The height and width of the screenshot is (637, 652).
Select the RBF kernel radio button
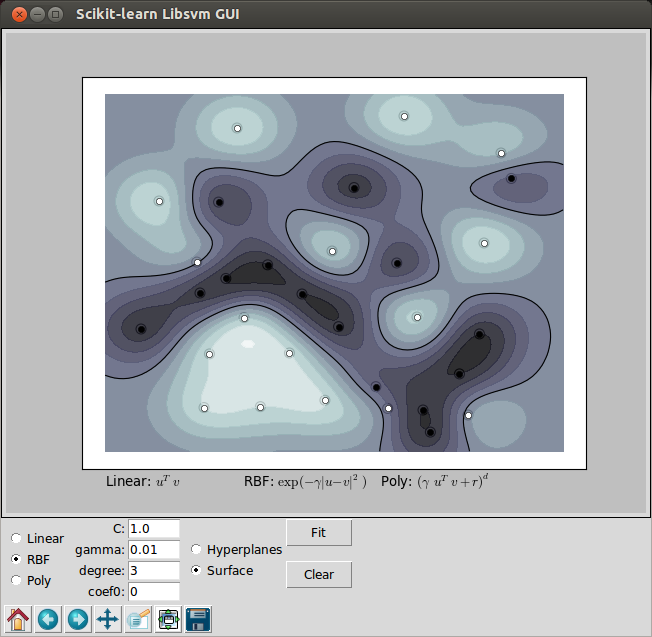[x=16, y=559]
